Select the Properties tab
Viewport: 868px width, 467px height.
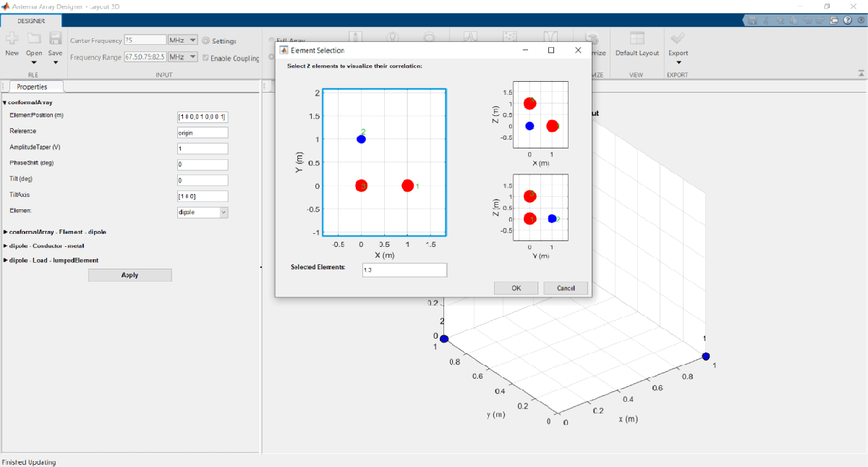(33, 87)
